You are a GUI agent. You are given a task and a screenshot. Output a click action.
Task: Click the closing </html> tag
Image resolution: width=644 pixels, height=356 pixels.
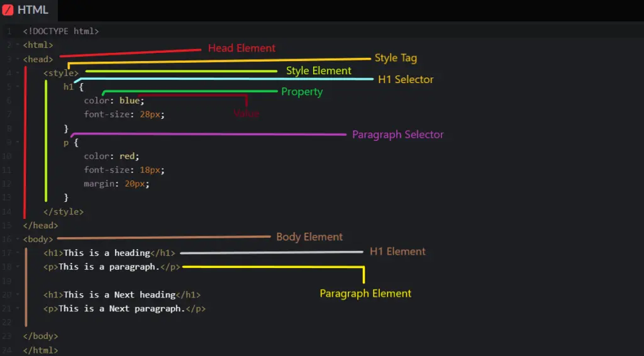tap(41, 350)
